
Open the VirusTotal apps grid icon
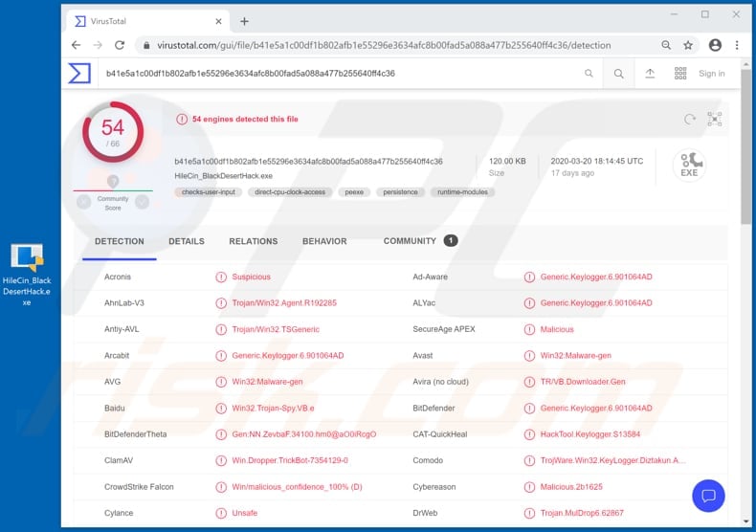[680, 74]
